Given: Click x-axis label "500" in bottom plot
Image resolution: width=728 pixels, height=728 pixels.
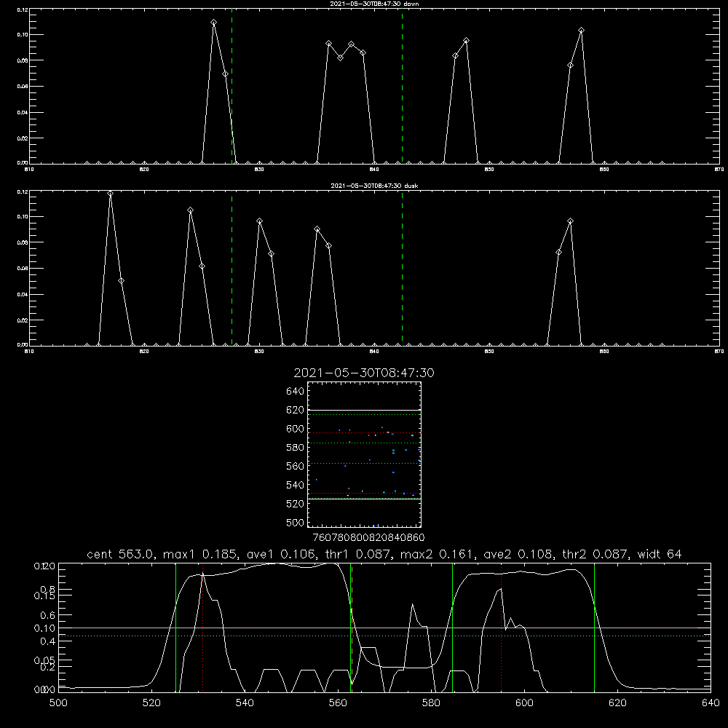Looking at the screenshot, I should (58, 703).
